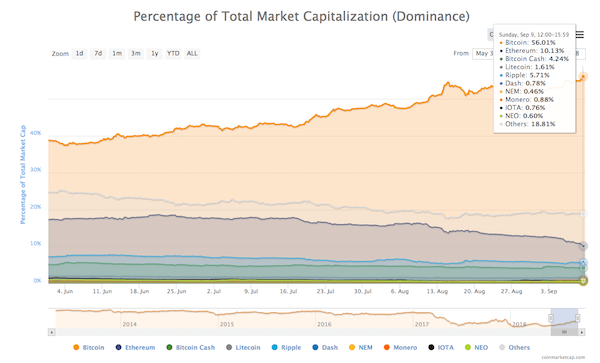
Task: Click navigator scrollbar left arrow
Action: pyautogui.click(x=52, y=332)
